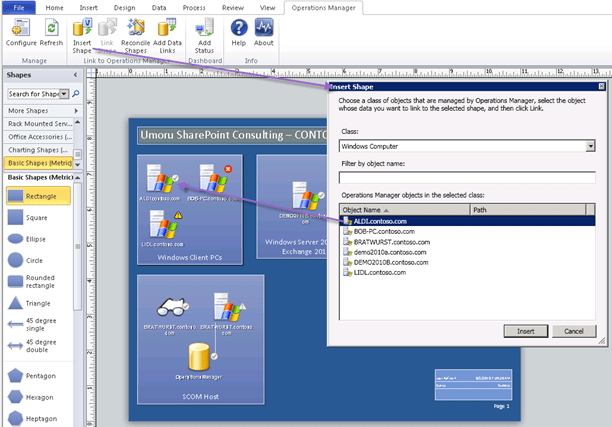Select the ALDI.contoso.com row in the list
The height and width of the screenshot is (427, 612).
point(467,221)
